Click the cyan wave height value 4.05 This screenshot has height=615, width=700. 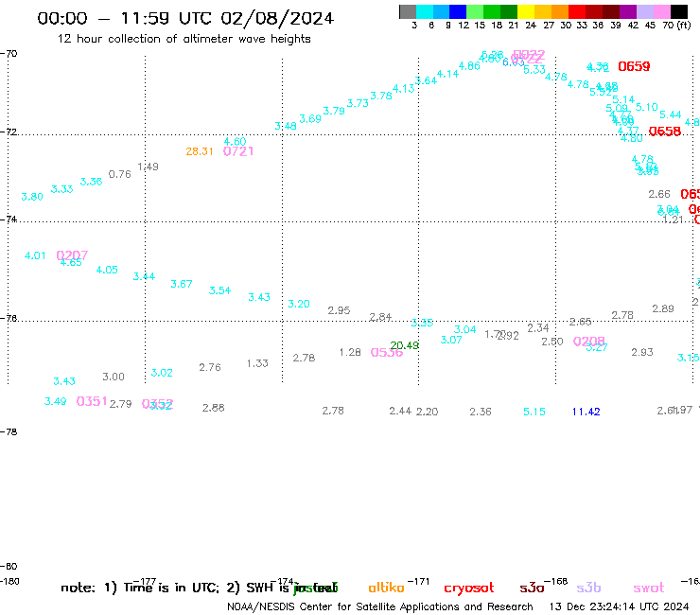(x=107, y=270)
